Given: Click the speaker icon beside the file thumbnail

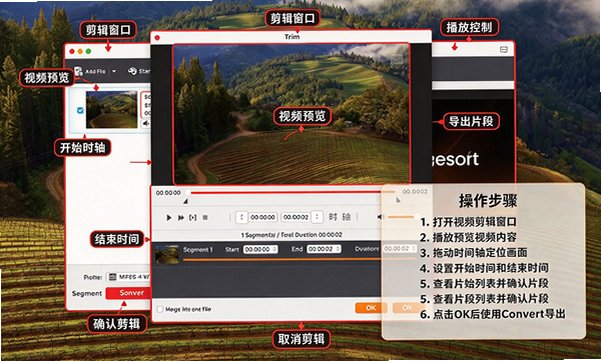Looking at the screenshot, I should [x=146, y=123].
